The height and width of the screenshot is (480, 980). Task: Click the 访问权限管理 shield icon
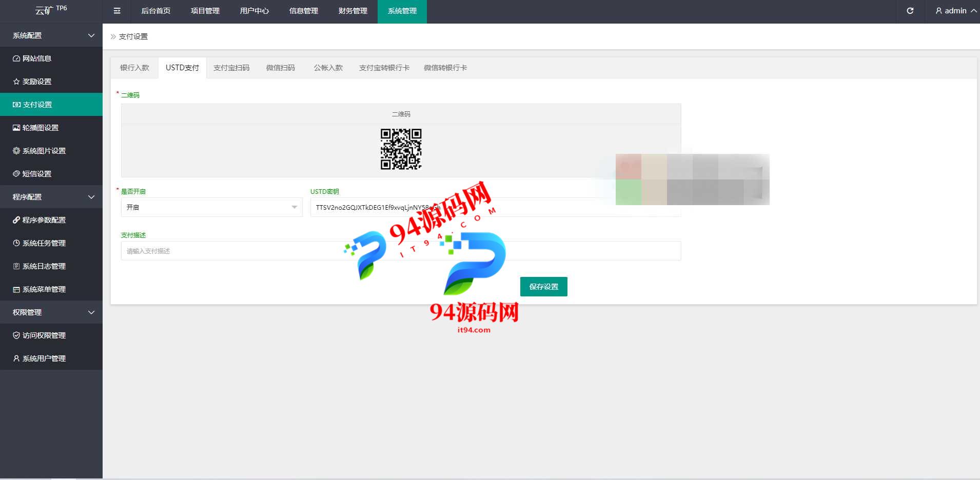pos(16,335)
